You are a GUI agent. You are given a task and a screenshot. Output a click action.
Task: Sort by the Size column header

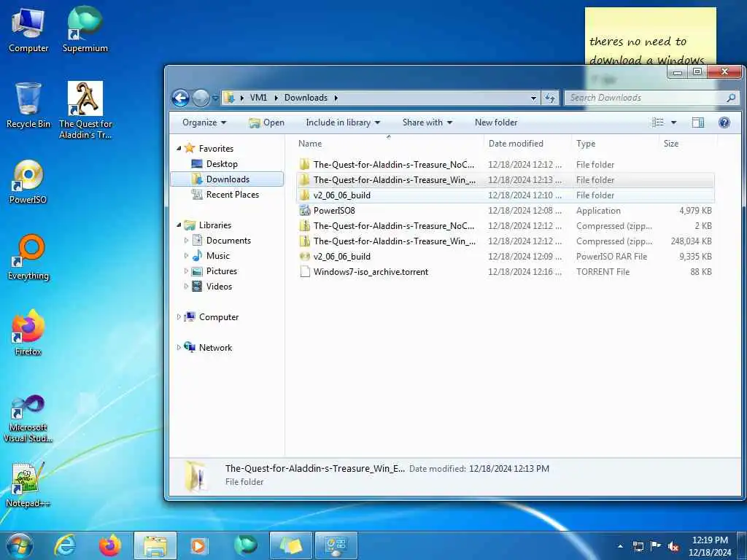click(x=671, y=144)
